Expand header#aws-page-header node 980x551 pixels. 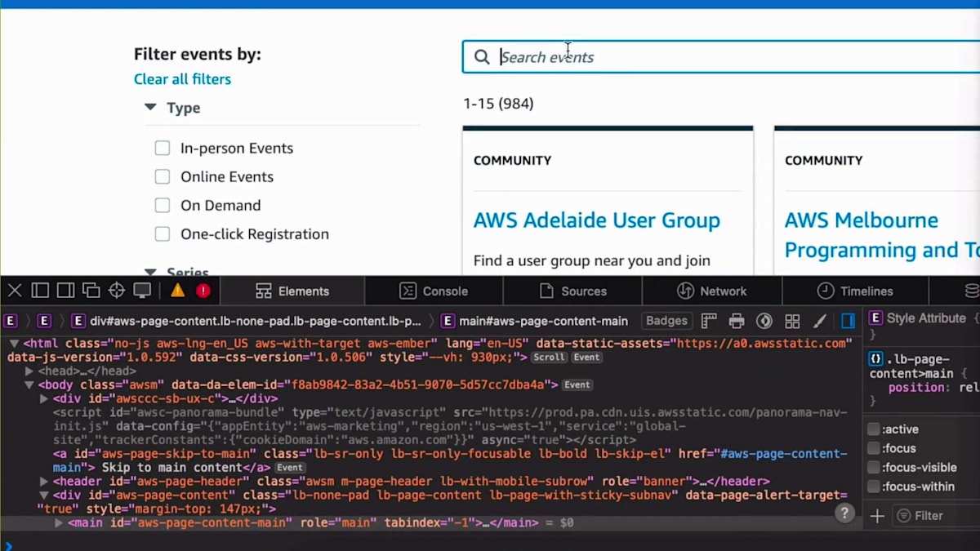pos(44,482)
